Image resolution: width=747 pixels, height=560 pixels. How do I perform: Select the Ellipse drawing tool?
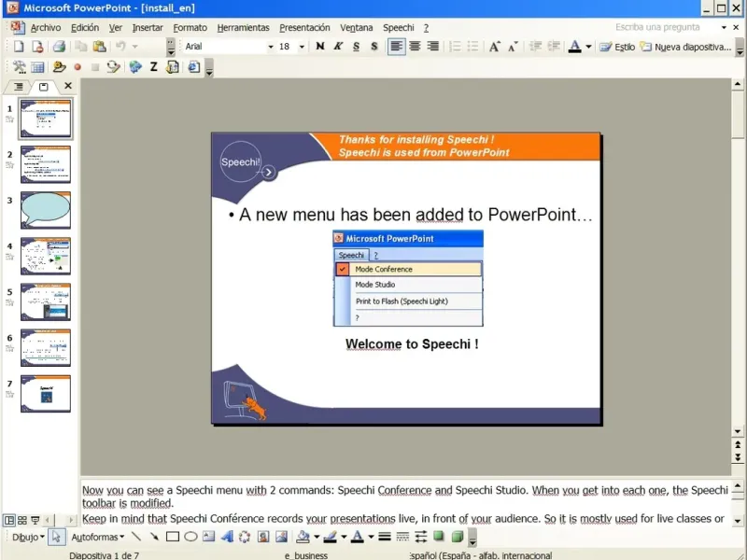(x=190, y=537)
